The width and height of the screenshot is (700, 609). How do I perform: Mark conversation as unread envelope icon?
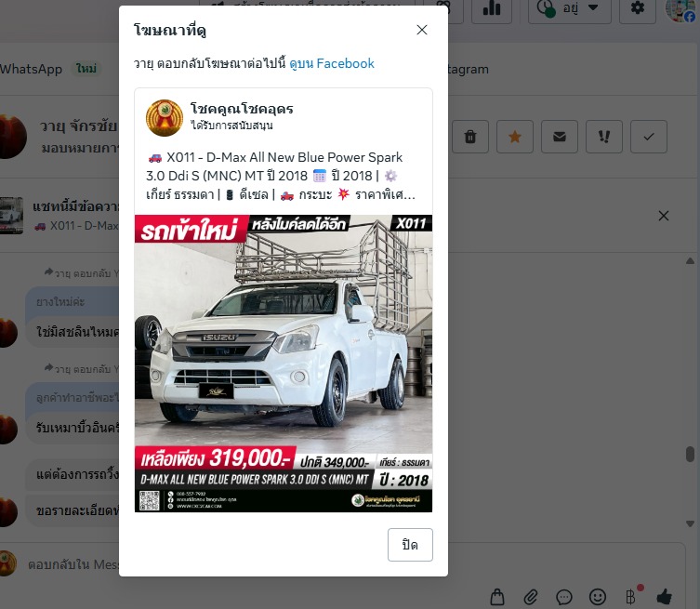[560, 137]
